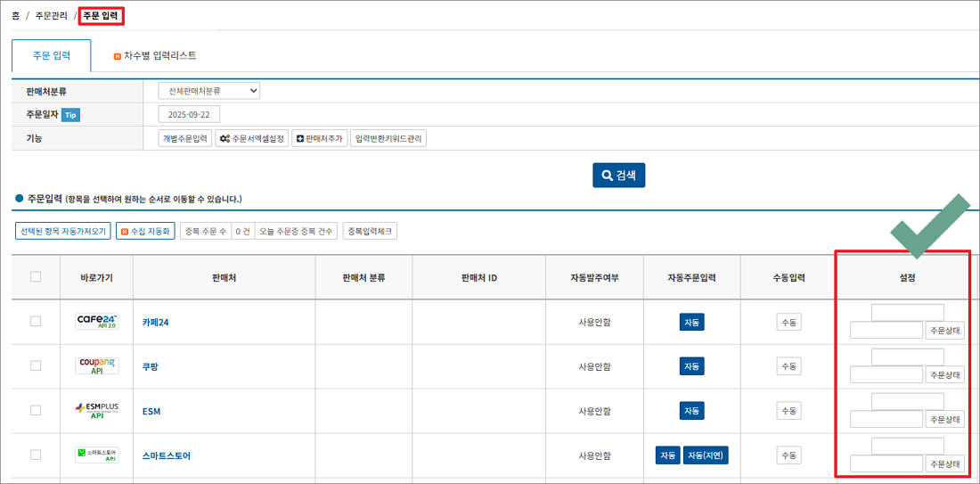The image size is (980, 484).
Task: Toggle the select-all header checkbox
Action: click(x=36, y=277)
